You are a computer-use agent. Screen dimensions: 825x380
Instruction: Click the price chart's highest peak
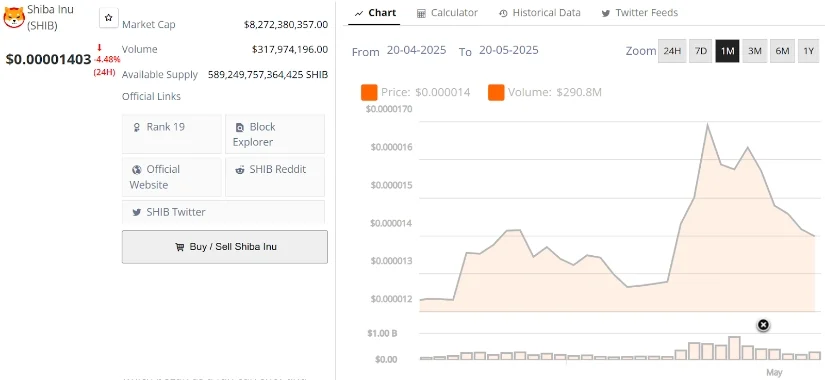[708, 125]
